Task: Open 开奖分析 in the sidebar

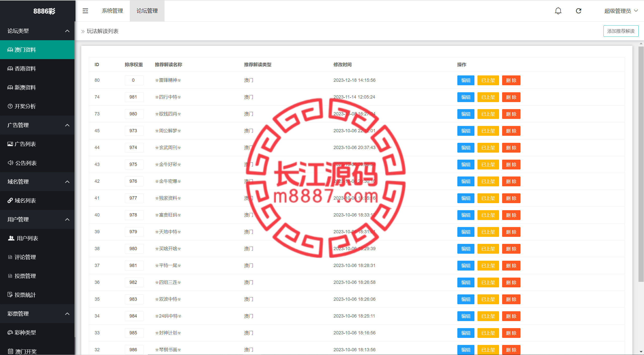Action: pos(37,106)
